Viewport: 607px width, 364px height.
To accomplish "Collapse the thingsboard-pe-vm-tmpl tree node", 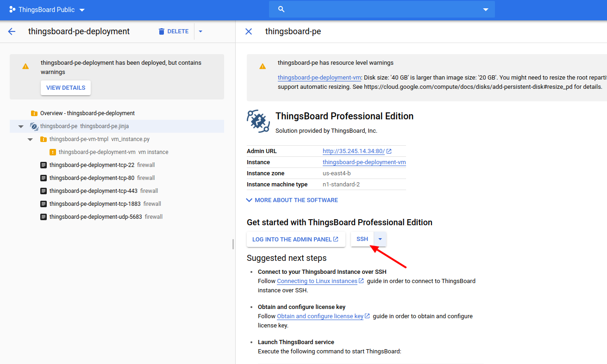I will (30, 139).
